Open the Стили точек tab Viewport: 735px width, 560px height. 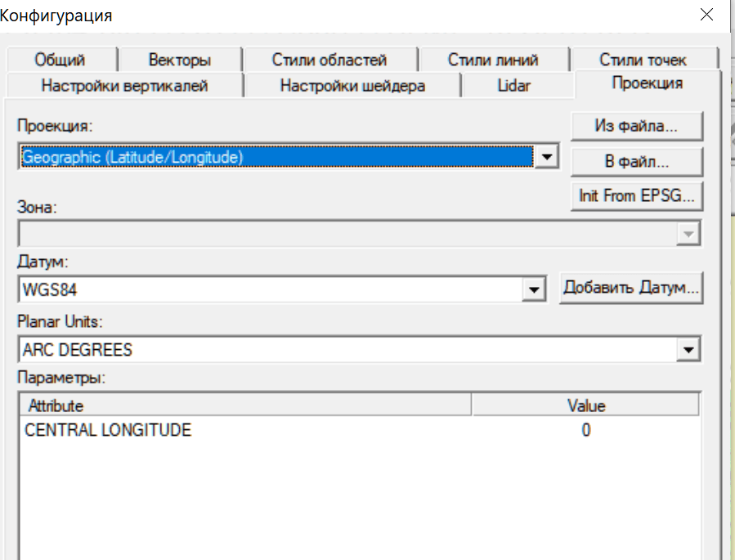pos(643,60)
